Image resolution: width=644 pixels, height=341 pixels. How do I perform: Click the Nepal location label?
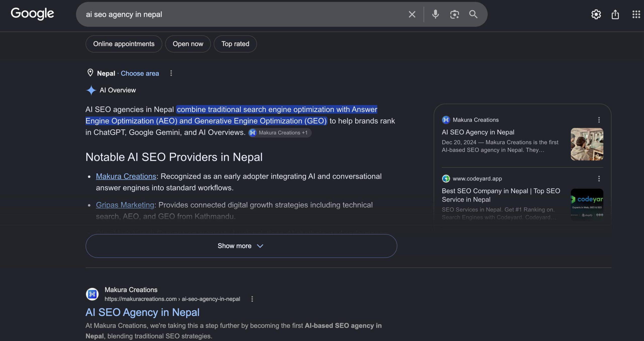[x=106, y=73]
